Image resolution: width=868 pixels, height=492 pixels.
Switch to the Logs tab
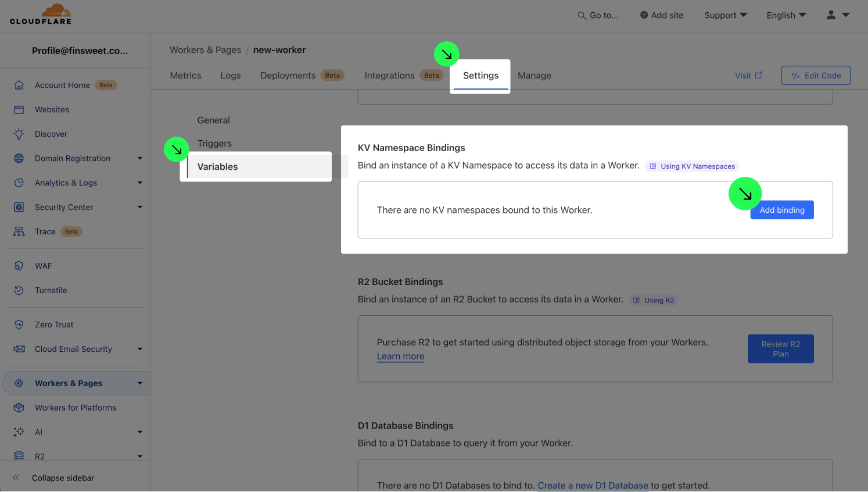coord(231,76)
